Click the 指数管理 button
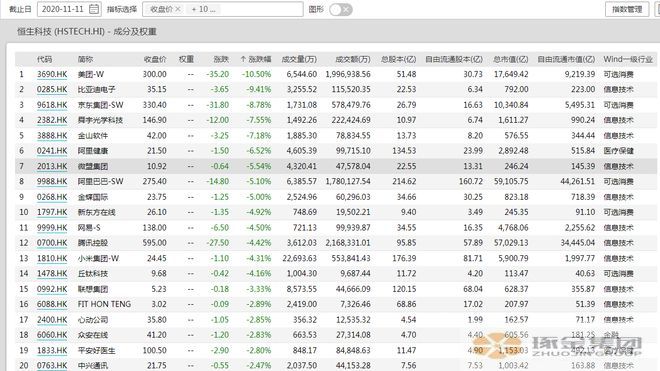This screenshot has width=660, height=371. point(627,9)
